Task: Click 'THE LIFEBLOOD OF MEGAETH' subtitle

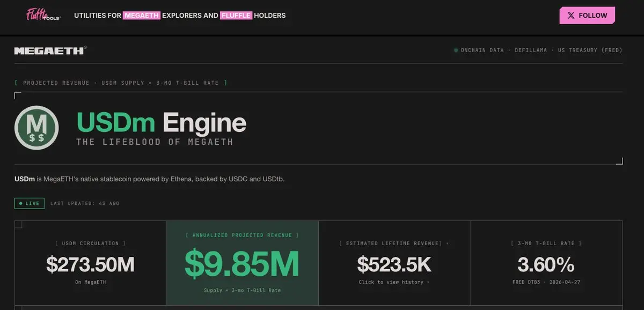Action: click(x=155, y=142)
